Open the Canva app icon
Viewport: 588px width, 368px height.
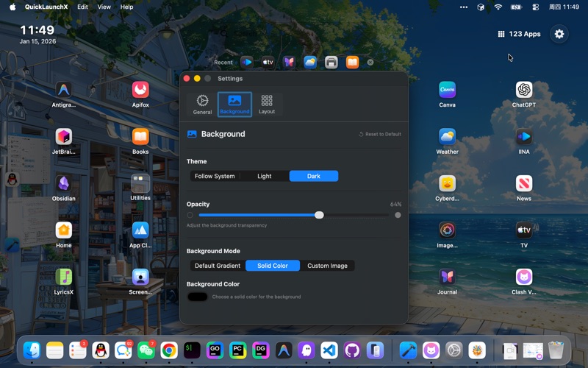click(x=447, y=90)
